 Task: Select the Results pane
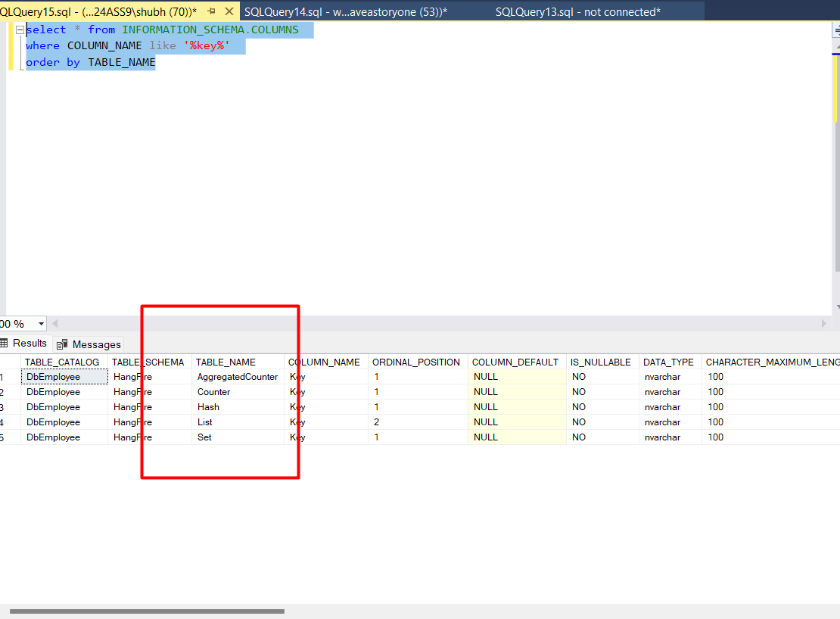30,343
